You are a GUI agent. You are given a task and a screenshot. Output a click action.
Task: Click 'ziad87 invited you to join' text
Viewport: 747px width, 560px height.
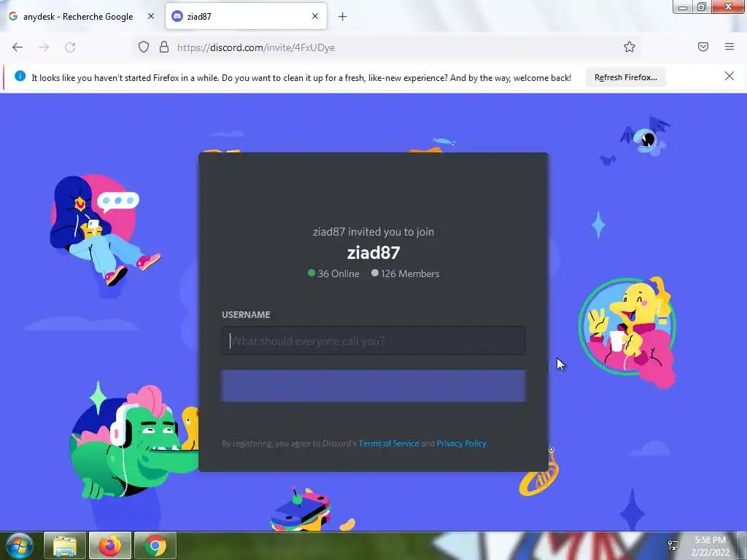(x=373, y=232)
